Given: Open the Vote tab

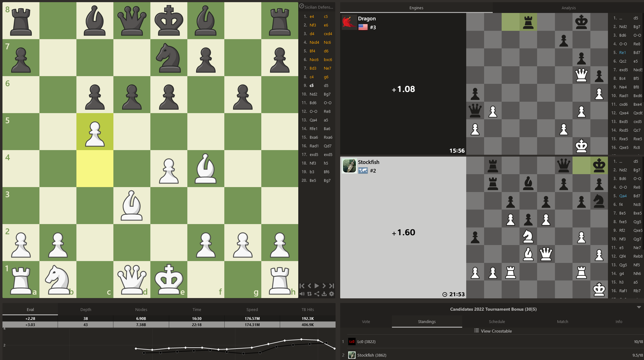Looking at the screenshot, I should click(366, 321).
